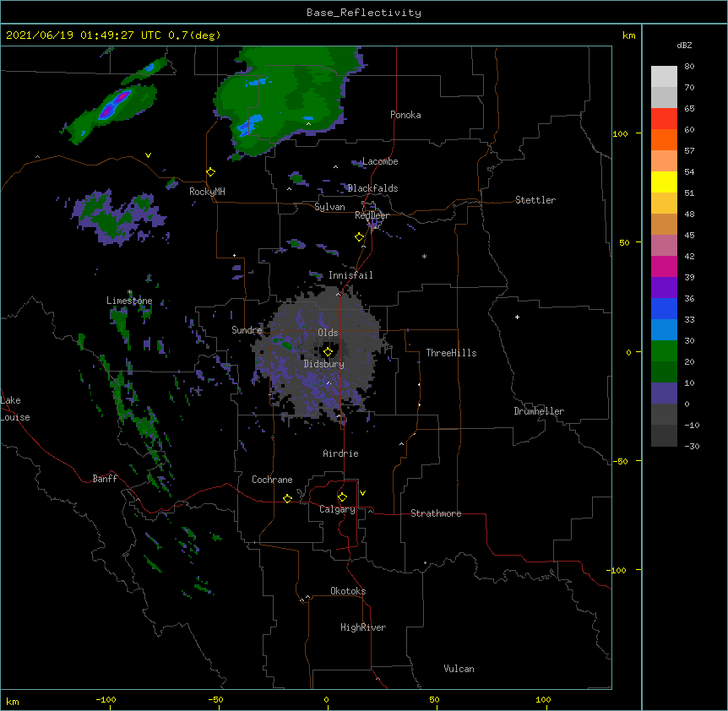Click the Banff label
Image resolution: width=728 pixels, height=711 pixels.
coord(105,479)
